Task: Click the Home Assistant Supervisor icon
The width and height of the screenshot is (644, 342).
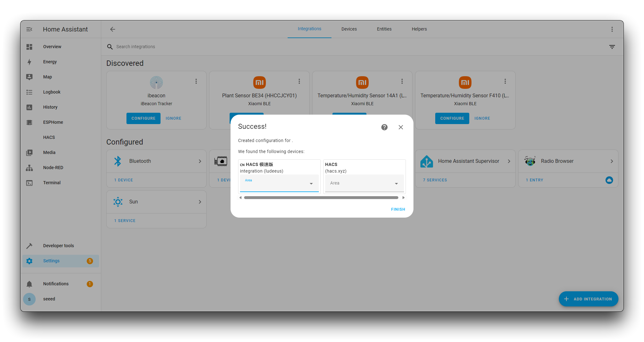Action: (x=426, y=161)
